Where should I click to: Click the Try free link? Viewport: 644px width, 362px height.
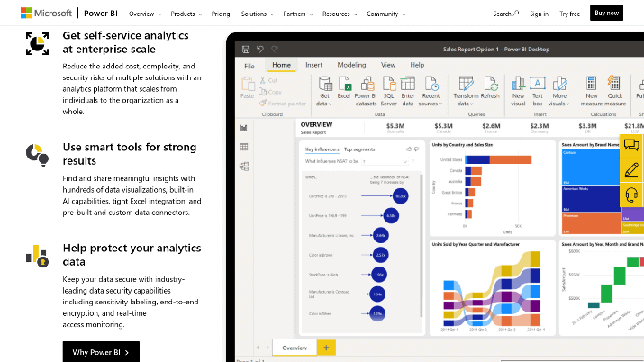569,14
